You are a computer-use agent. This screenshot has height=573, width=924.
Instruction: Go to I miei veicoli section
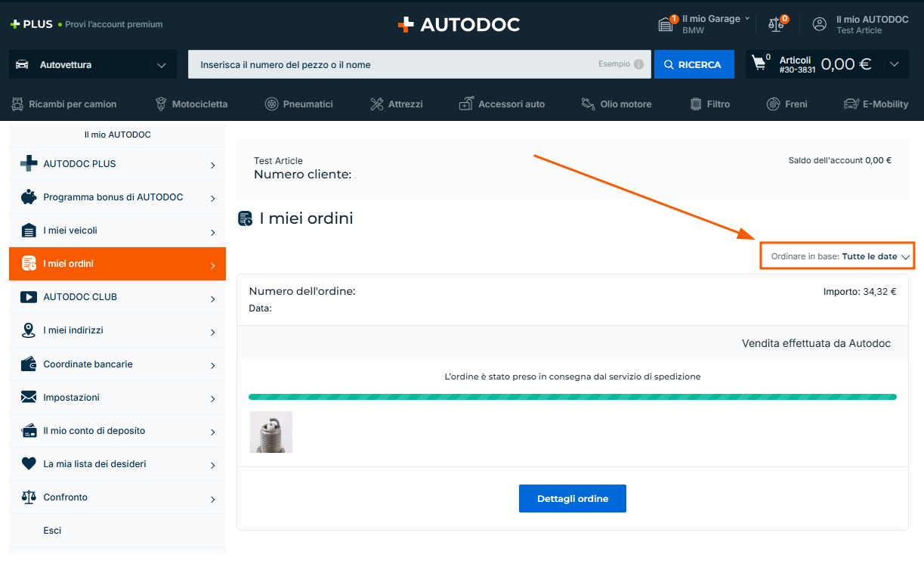tap(117, 231)
